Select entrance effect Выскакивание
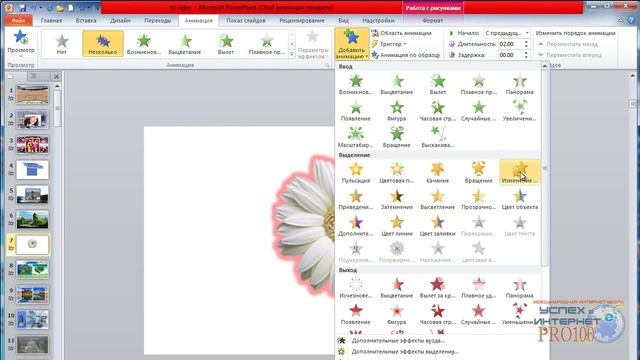This screenshot has height=360, width=640. (x=438, y=138)
